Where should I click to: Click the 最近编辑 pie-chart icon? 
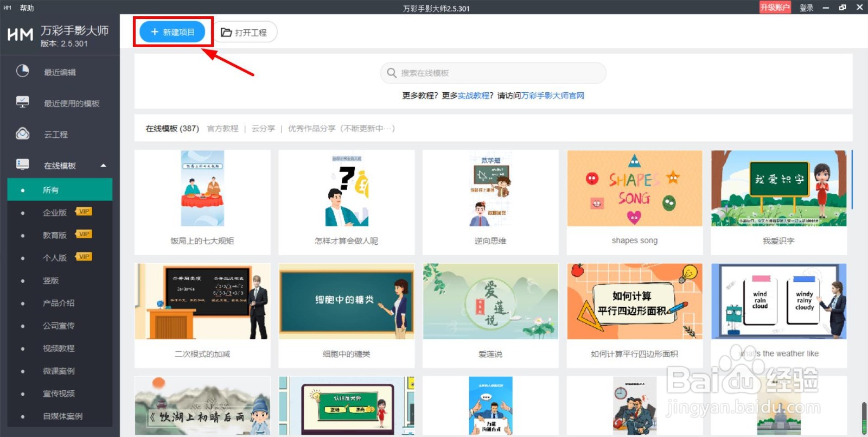(x=22, y=71)
